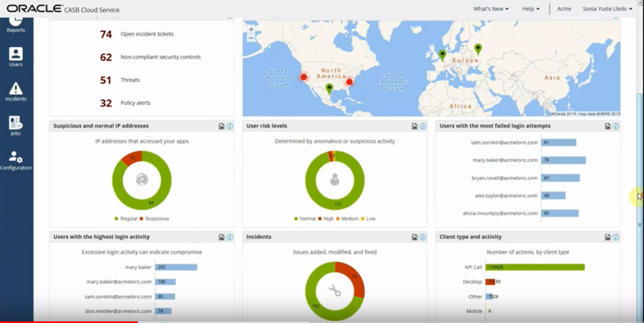The width and height of the screenshot is (644, 323).
Task: Open the 32 Policy alerts summary
Action: click(125, 103)
